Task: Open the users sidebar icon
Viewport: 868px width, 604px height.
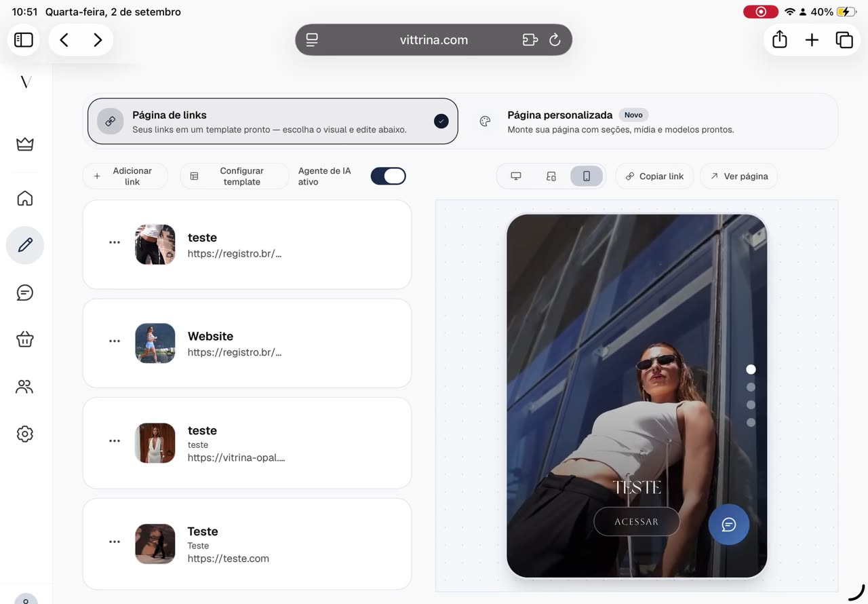Action: click(x=25, y=387)
